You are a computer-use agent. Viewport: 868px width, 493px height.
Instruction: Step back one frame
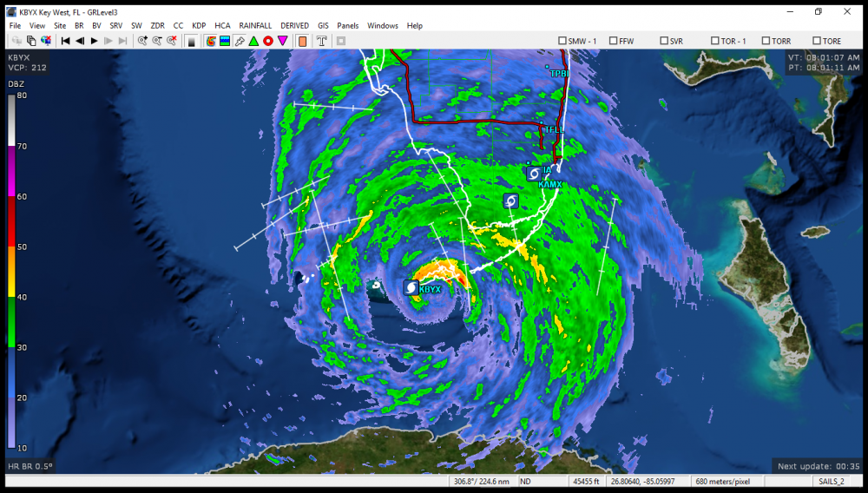tap(80, 41)
